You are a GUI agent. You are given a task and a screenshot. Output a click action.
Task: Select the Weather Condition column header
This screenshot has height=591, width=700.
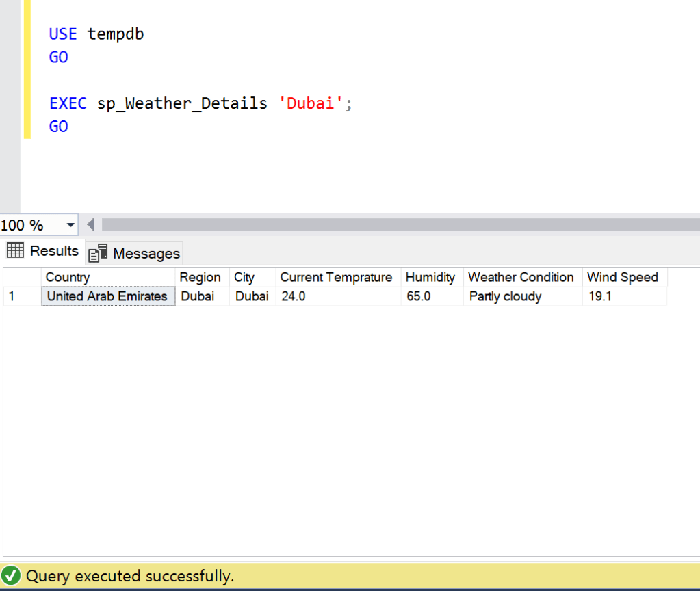tap(521, 277)
